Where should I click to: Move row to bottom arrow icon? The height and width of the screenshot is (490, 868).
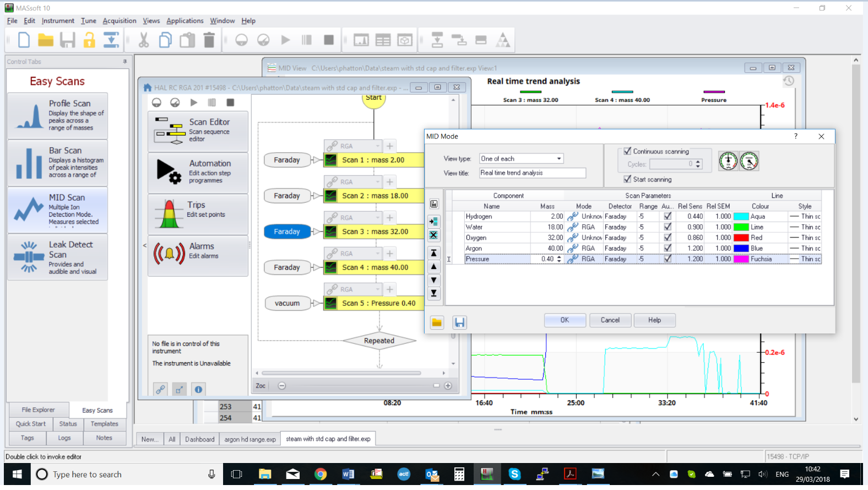[x=434, y=293]
